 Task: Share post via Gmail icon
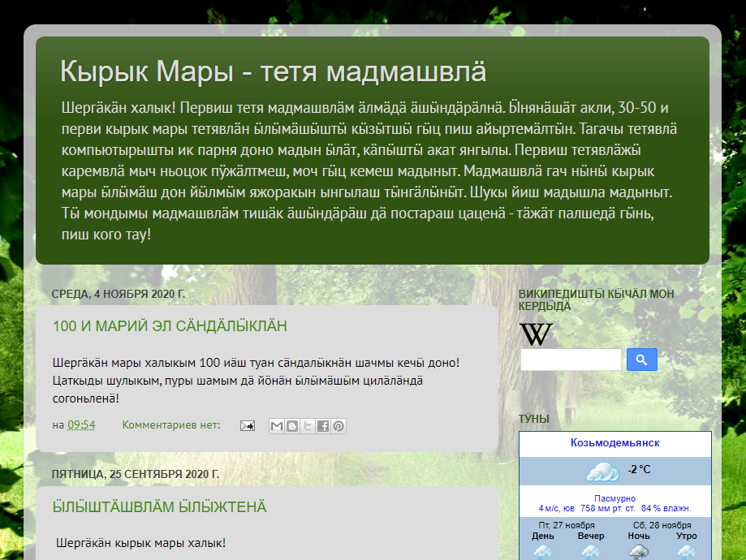pyautogui.click(x=277, y=425)
